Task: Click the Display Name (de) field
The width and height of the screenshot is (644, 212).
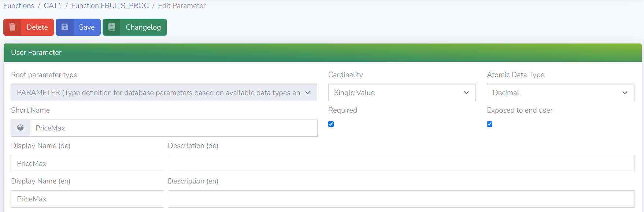Action: [x=87, y=163]
